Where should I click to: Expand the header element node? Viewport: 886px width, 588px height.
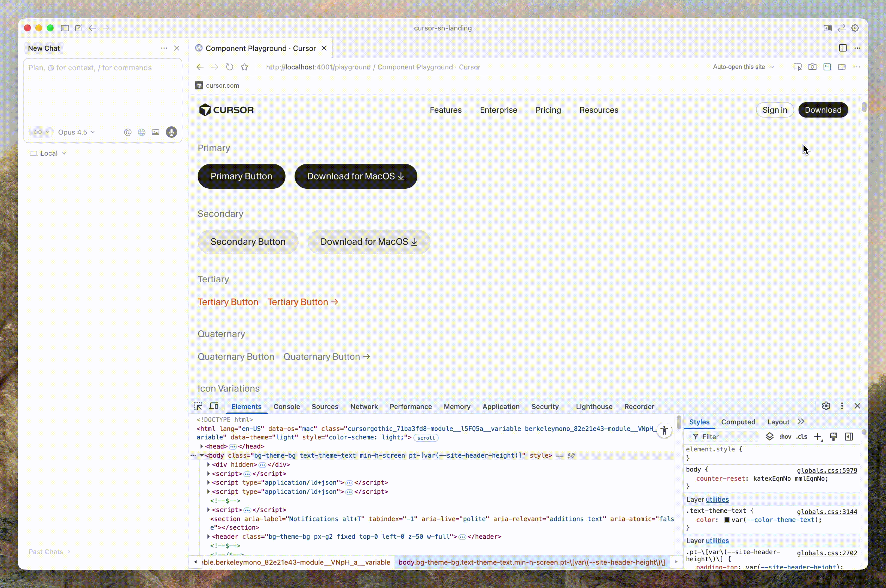(208, 537)
